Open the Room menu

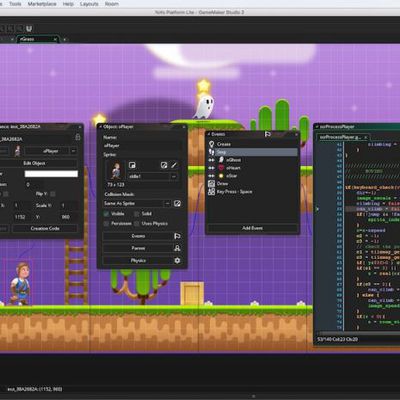tap(112, 4)
